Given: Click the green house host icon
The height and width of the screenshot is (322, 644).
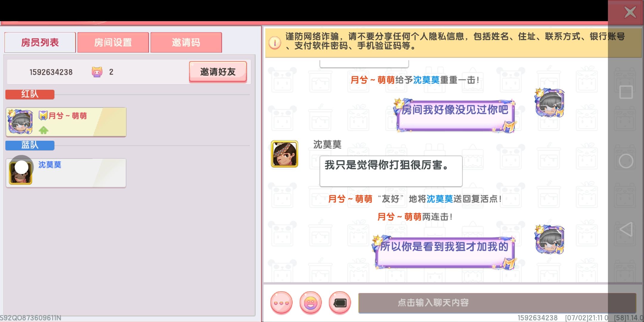Looking at the screenshot, I should (44, 130).
